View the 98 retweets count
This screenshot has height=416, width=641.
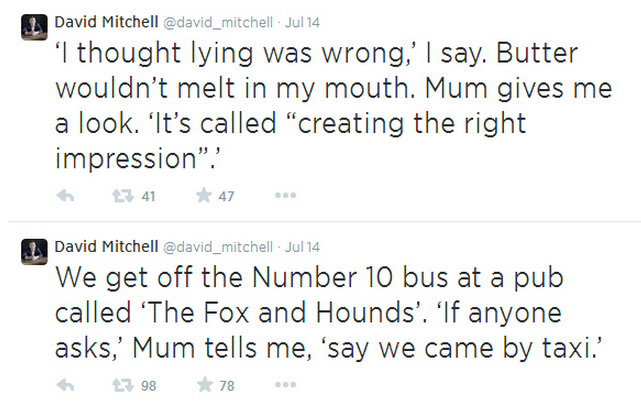[x=149, y=386]
